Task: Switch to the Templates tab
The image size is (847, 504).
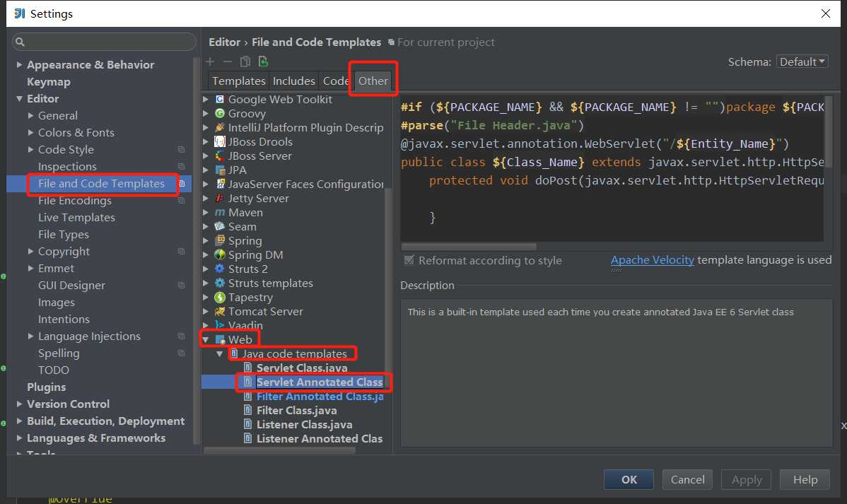Action: point(239,81)
